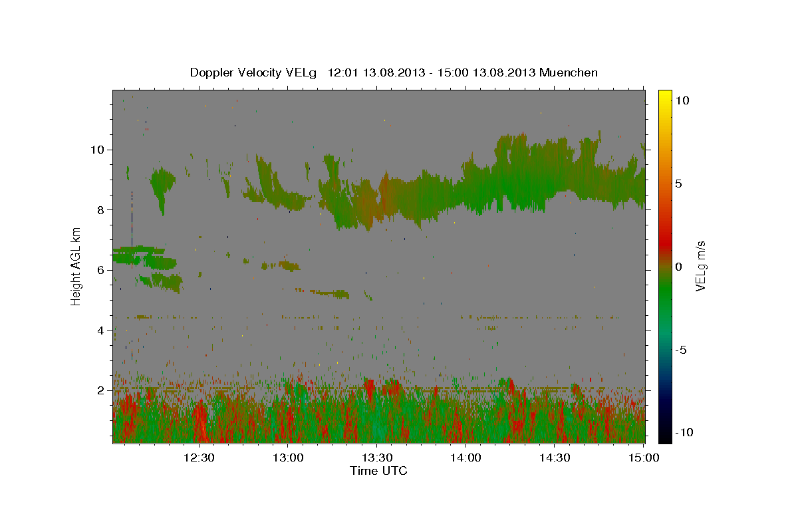Click the height tick label 2
Screen dimensions: 798x532
pos(100,390)
